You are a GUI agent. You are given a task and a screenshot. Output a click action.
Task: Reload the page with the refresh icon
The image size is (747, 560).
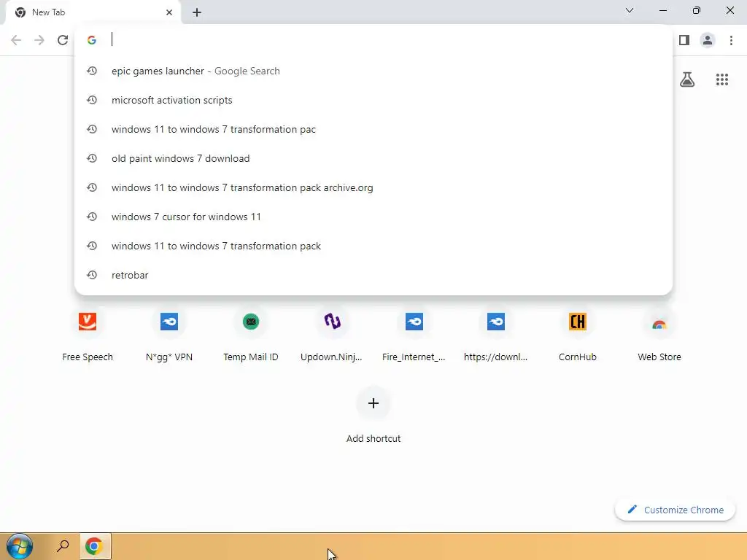(x=63, y=40)
